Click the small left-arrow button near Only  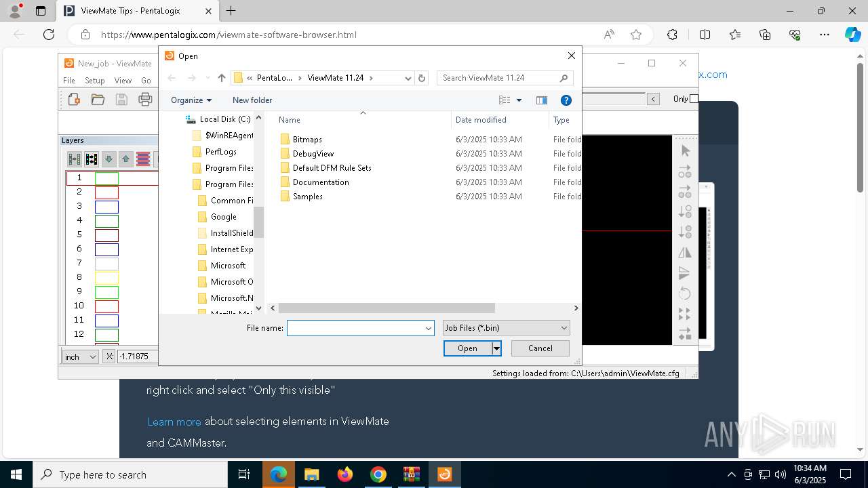653,99
